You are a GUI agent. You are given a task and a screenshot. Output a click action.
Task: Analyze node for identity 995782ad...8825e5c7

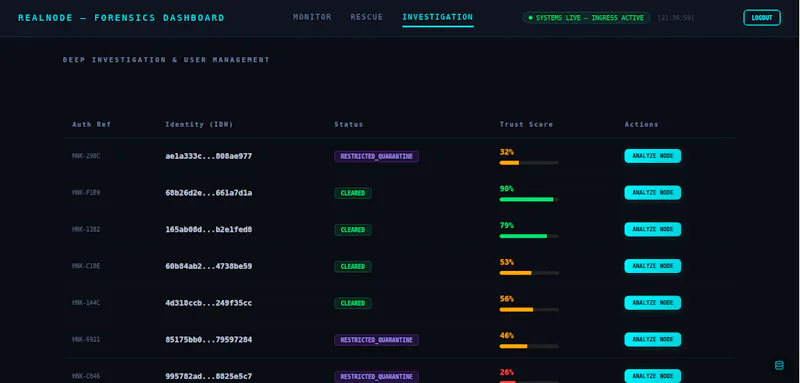pyautogui.click(x=653, y=376)
